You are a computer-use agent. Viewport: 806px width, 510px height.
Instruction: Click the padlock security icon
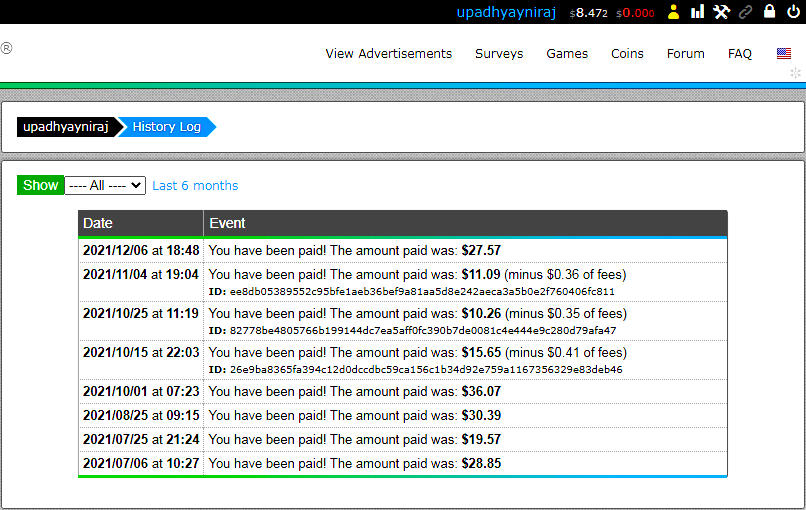tap(769, 12)
